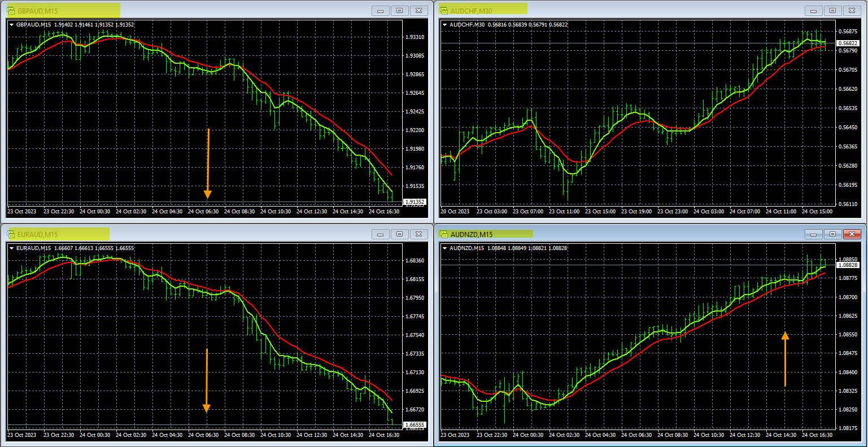Click the AUDCHF,M30 chart window icon

click(444, 11)
